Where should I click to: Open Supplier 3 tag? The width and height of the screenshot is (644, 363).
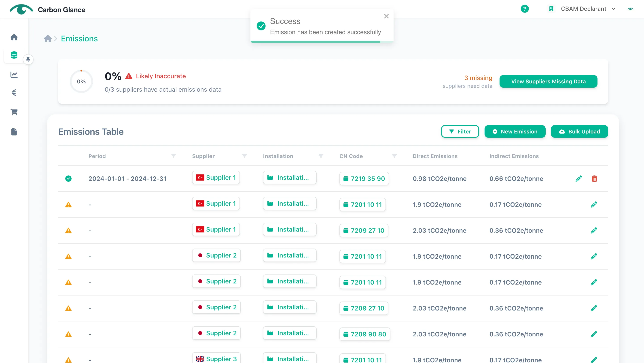(216, 358)
